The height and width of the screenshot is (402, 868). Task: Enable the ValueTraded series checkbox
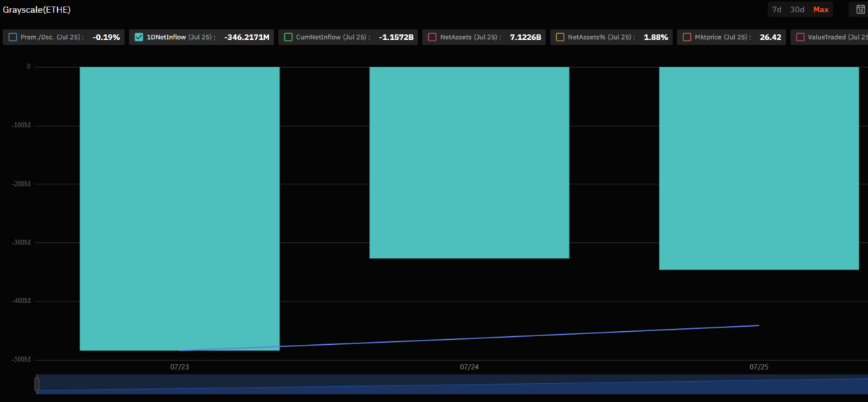pos(801,37)
